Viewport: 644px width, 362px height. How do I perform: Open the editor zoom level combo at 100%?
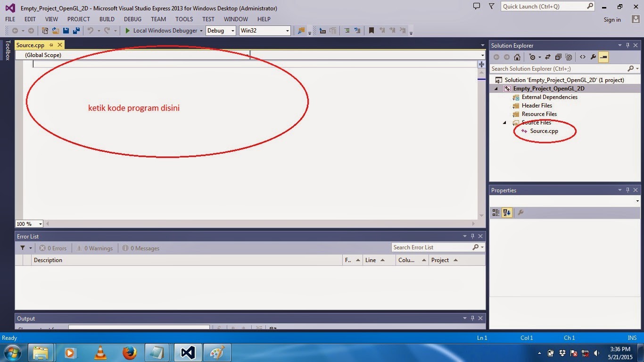29,223
